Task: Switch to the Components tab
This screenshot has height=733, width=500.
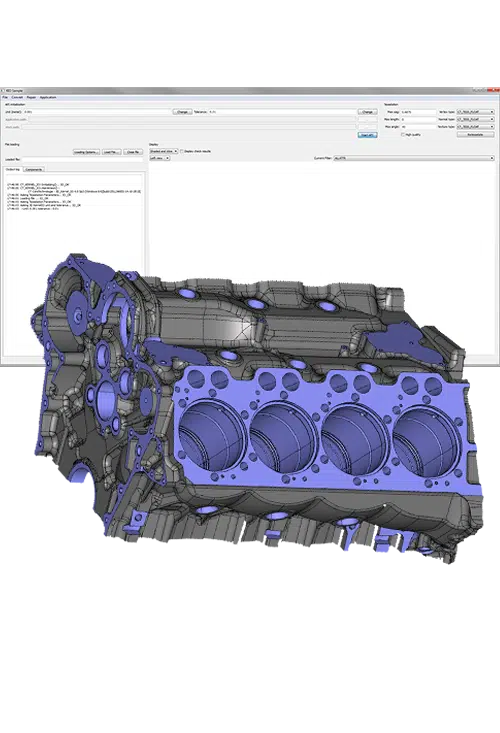Action: (x=34, y=169)
